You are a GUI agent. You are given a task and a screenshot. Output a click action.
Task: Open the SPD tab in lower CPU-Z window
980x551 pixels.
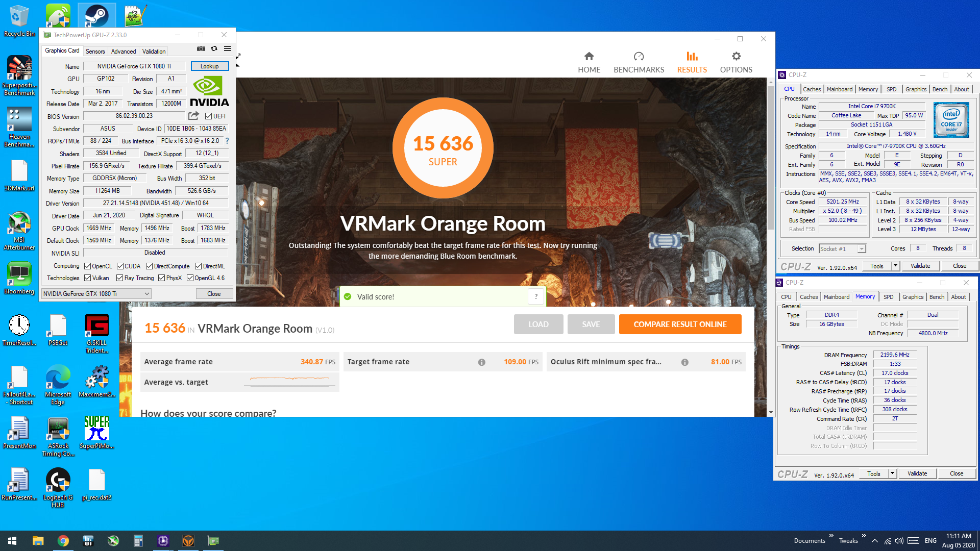tap(889, 297)
